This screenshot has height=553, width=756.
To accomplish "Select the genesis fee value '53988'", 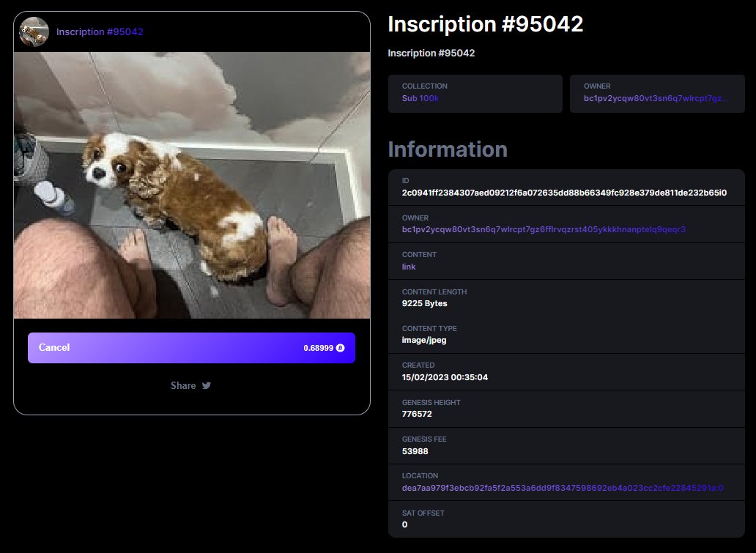I will 415,451.
